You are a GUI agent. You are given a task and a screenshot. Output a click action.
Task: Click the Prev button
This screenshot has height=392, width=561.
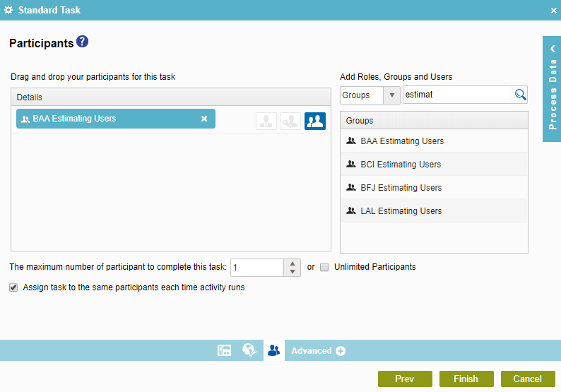coord(405,379)
